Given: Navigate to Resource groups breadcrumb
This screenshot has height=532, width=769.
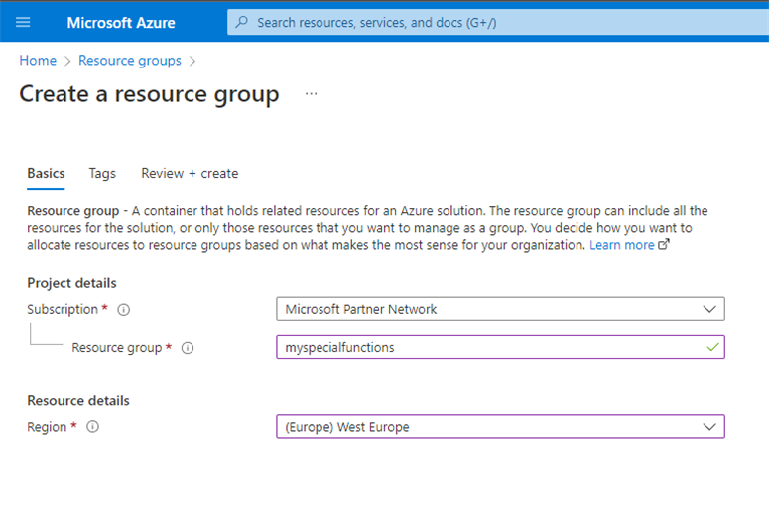Looking at the screenshot, I should 130,61.
